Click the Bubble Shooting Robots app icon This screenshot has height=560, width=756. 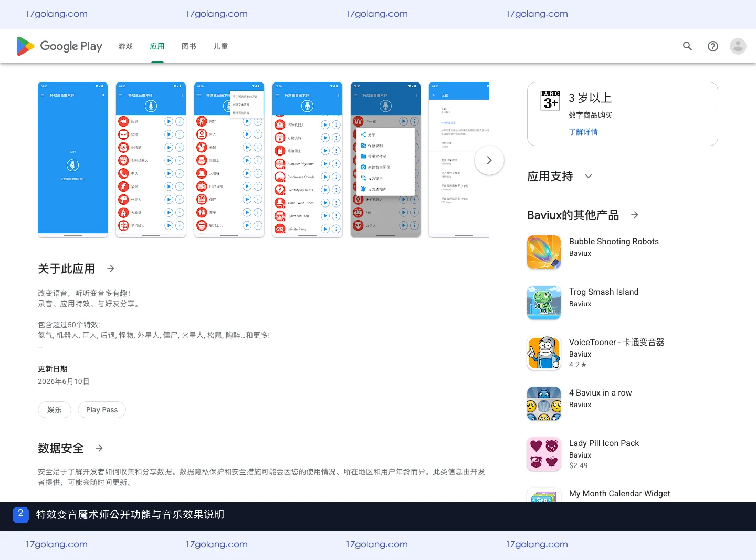click(544, 252)
